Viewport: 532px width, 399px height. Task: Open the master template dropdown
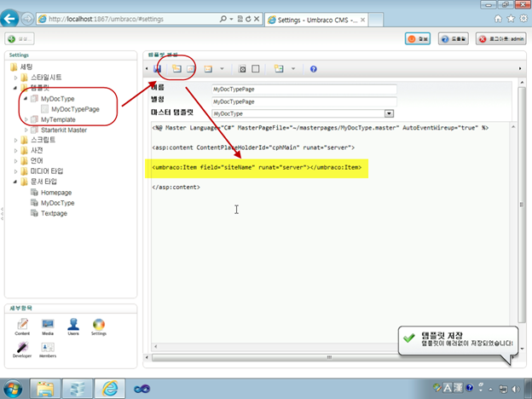pos(389,113)
